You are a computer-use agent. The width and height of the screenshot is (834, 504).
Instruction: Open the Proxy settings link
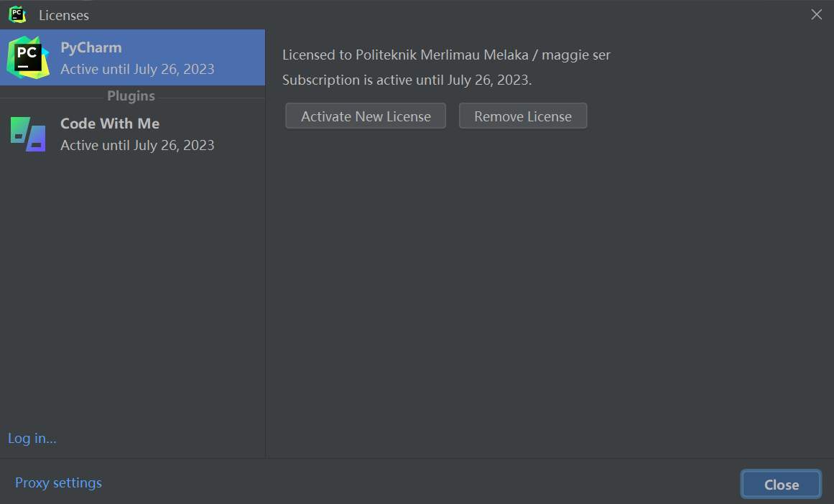pos(58,482)
